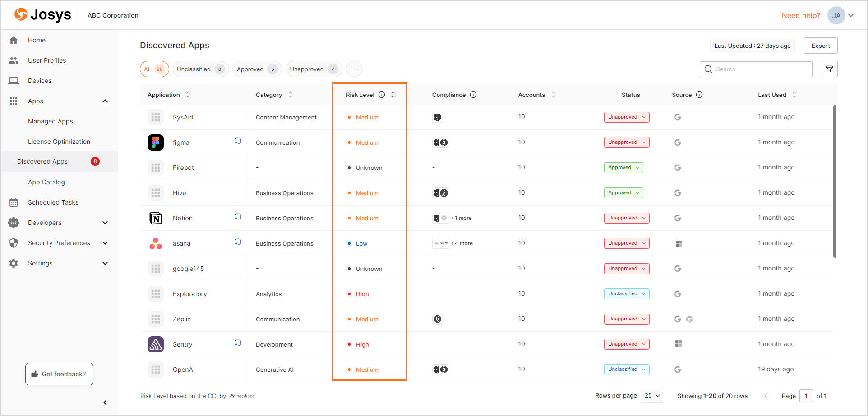Viewport: 868px width, 416px height.
Task: Collapse the Apps sidebar section
Action: point(105,101)
